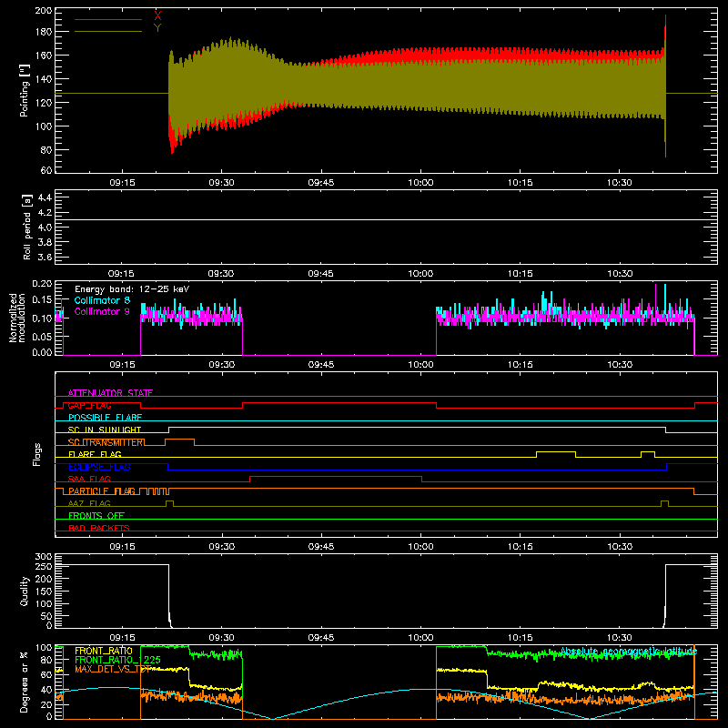Screen dimensions: 728x728
Task: Click the GAP_FLAG label
Action: click(89, 405)
